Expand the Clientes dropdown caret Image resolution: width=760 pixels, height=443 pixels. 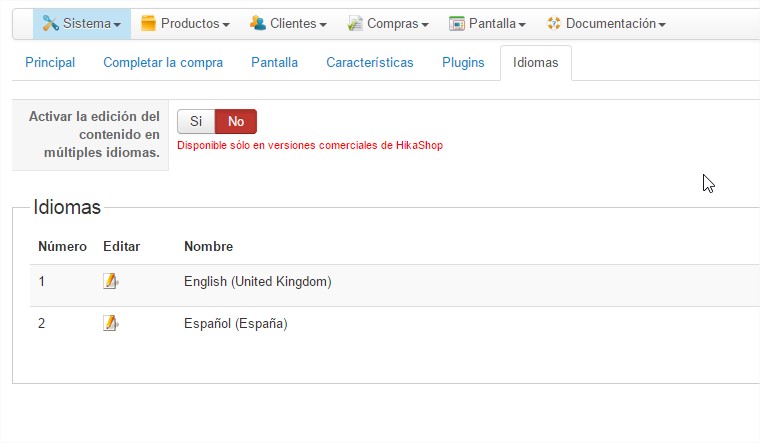tap(323, 24)
